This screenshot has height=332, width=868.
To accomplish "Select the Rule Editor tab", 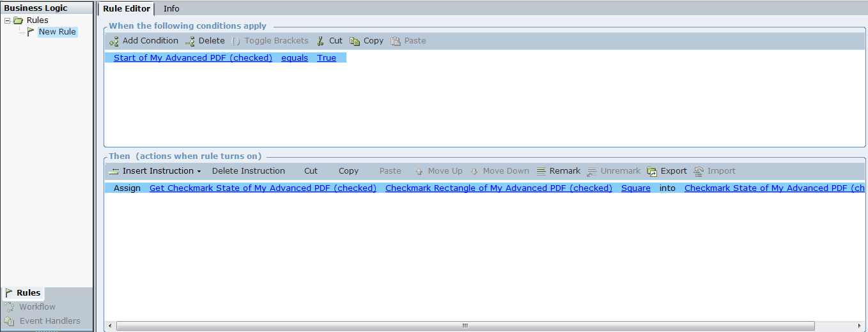I will click(x=127, y=8).
